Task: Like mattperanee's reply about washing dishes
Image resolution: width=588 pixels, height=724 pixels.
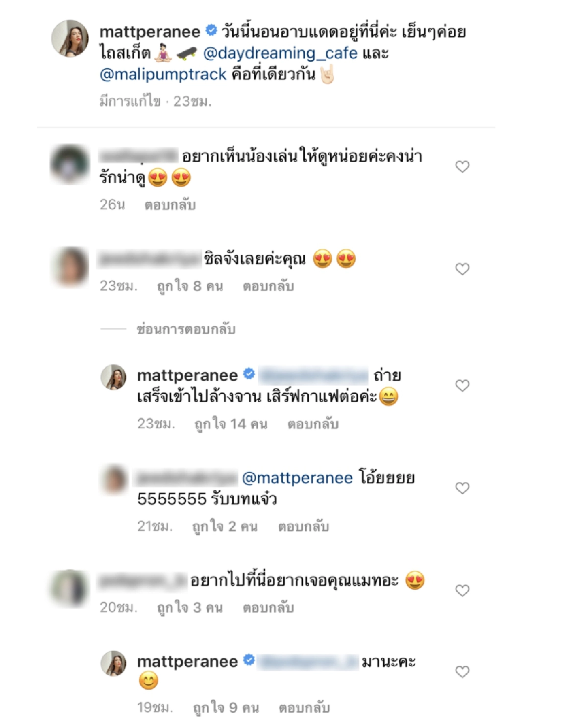Action: pos(462,386)
